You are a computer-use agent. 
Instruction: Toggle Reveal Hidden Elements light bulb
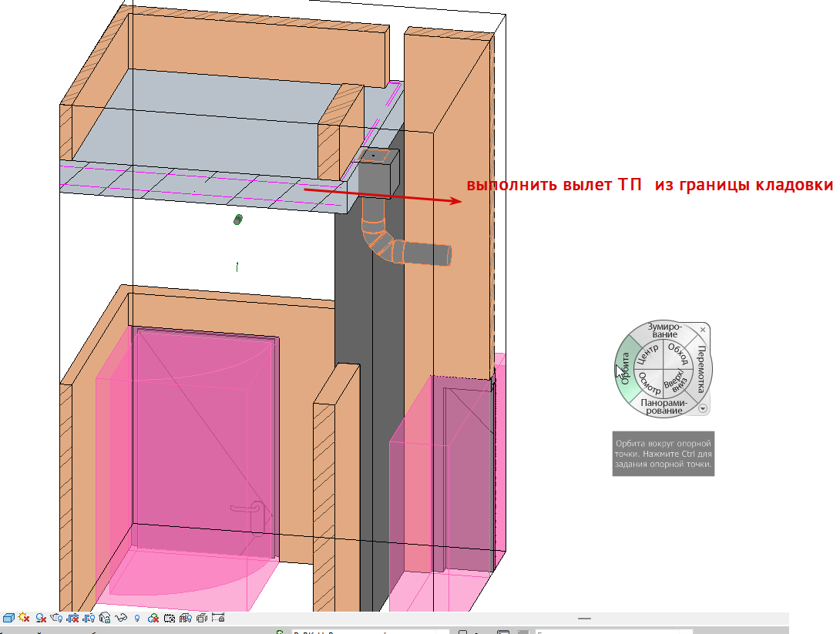(x=137, y=619)
